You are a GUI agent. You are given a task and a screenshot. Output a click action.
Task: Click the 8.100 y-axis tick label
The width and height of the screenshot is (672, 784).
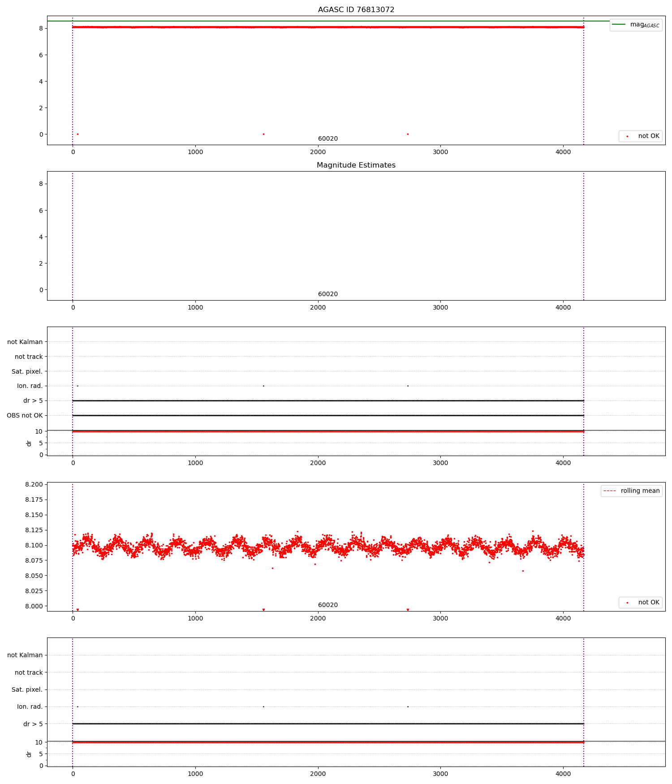click(34, 545)
